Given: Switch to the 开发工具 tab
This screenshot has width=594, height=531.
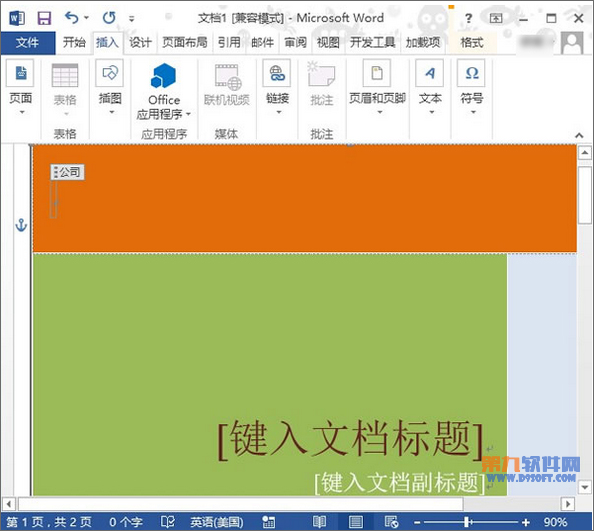Looking at the screenshot, I should point(372,42).
